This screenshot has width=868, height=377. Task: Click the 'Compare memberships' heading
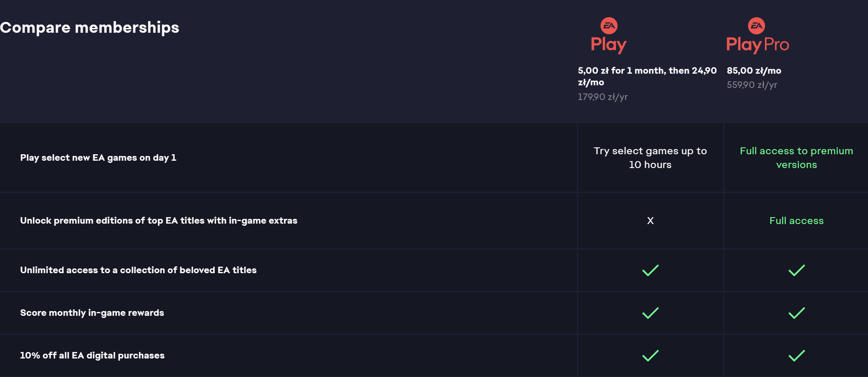pyautogui.click(x=90, y=28)
